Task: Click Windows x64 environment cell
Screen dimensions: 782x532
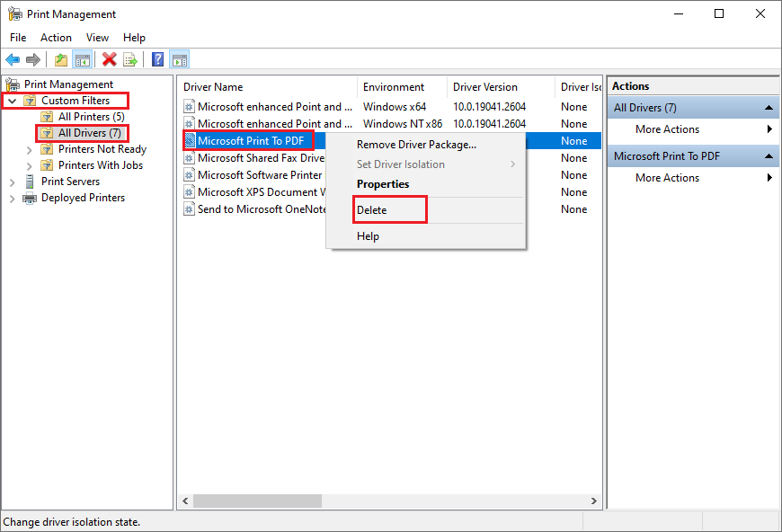Action: point(395,107)
